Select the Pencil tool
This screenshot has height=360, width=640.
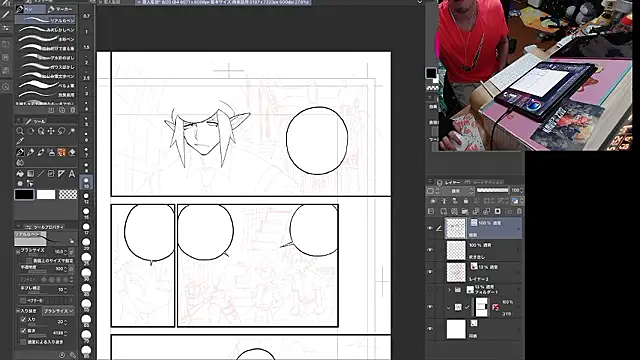click(30, 153)
